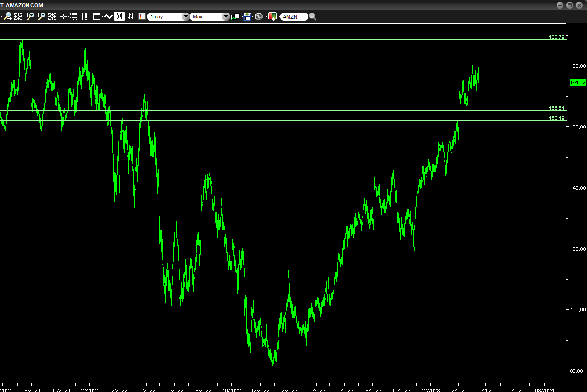The width and height of the screenshot is (587, 392).
Task: Toggle candlestick chart style
Action: coord(119,16)
